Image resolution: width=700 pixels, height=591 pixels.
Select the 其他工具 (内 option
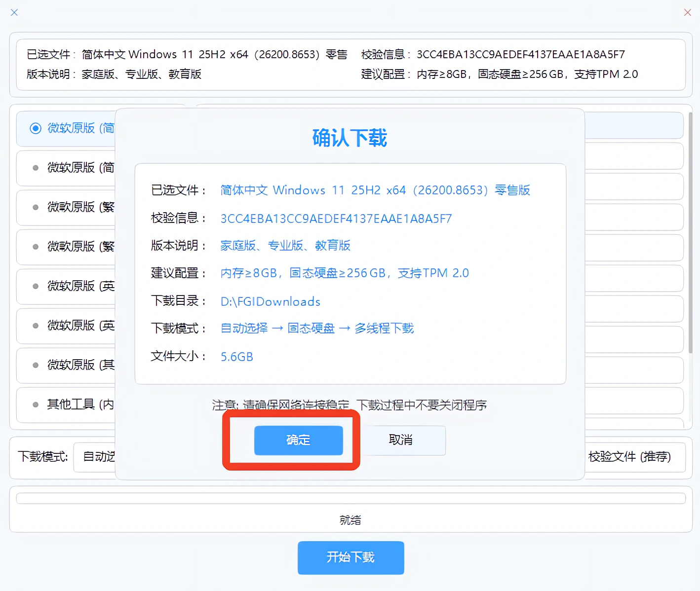66,405
